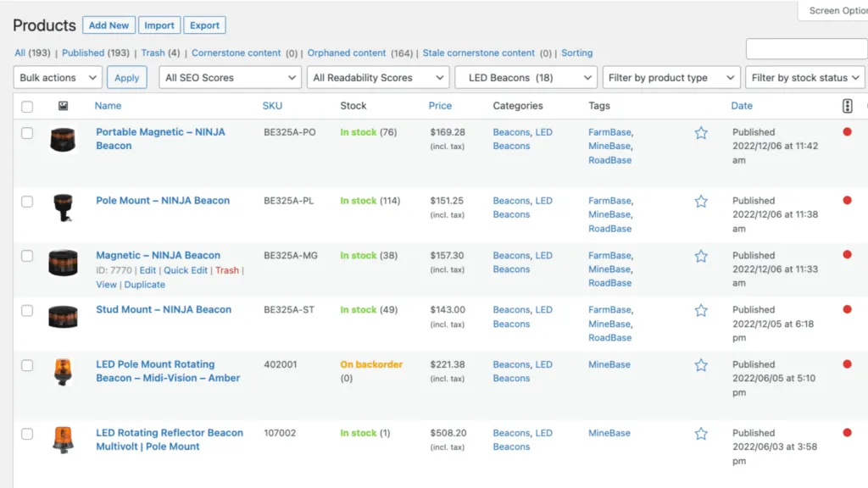This screenshot has height=488, width=868.
Task: Open Quick Edit for Magnetic NINJA Beacon
Action: pos(186,270)
